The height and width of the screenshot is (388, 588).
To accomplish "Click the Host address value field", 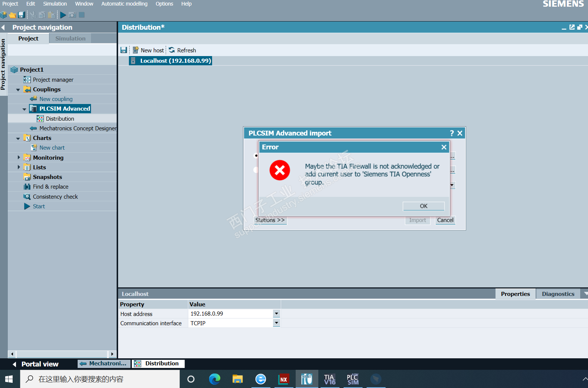I will pos(231,314).
